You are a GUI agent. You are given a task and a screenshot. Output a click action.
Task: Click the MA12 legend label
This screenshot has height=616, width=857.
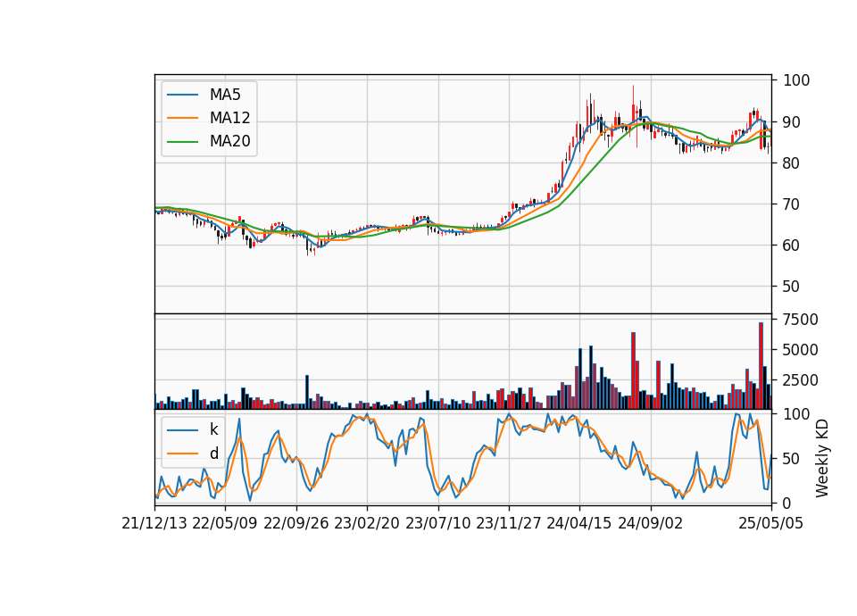coord(229,118)
